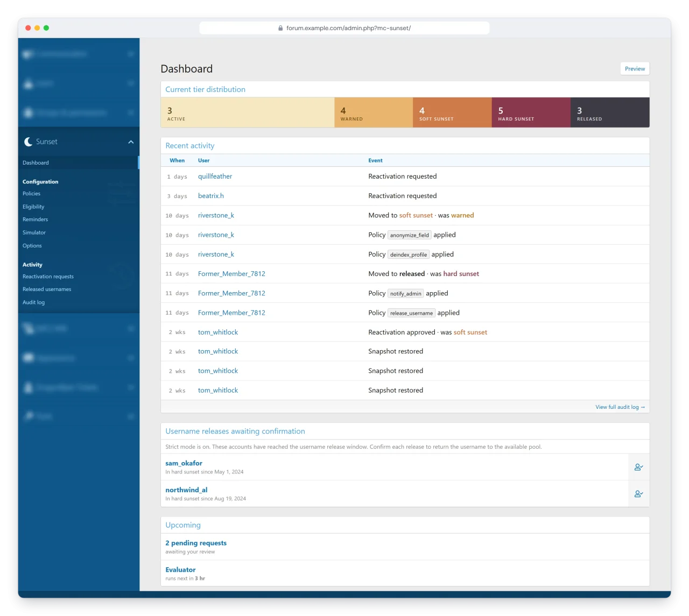The height and width of the screenshot is (616, 689).
Task: Click the Current tier distribution heading
Action: tap(205, 90)
